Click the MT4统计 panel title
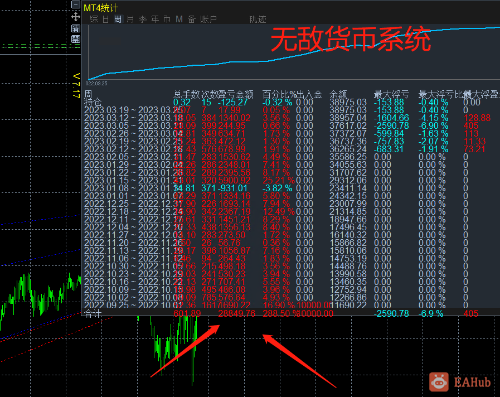This screenshot has width=500, height=397. (100, 8)
